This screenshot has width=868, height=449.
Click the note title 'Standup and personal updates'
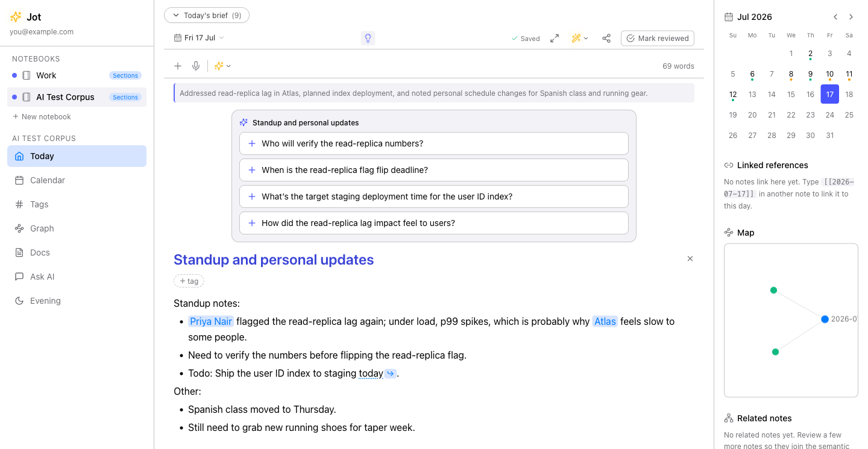274,260
